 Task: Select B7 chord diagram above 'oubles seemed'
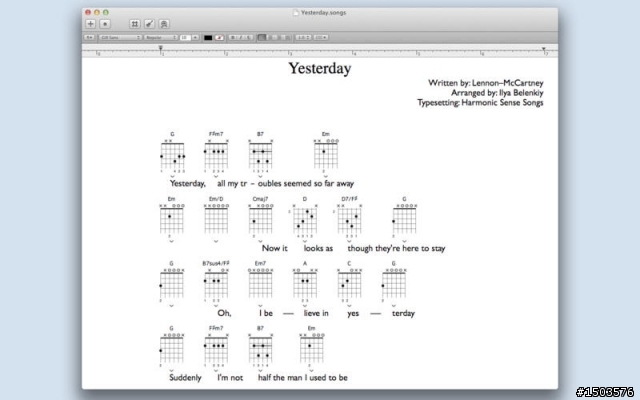click(260, 152)
